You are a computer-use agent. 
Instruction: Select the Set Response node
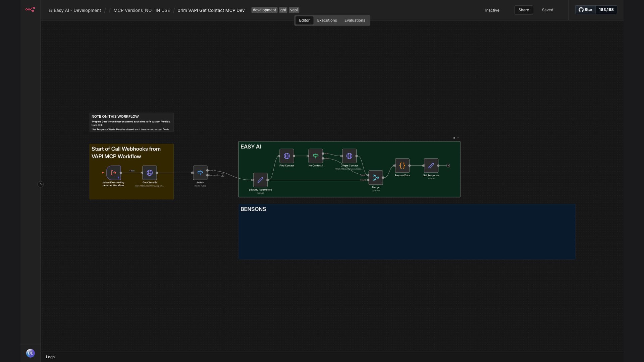click(x=431, y=166)
